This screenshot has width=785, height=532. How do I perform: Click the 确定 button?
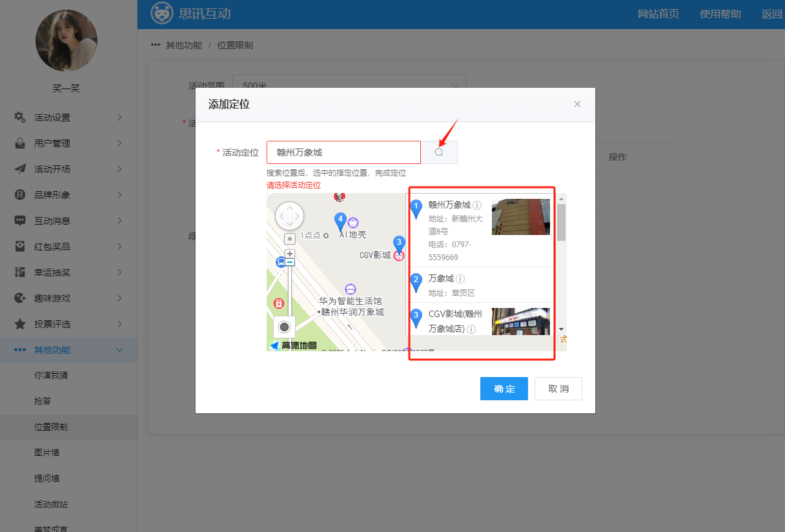pyautogui.click(x=504, y=389)
